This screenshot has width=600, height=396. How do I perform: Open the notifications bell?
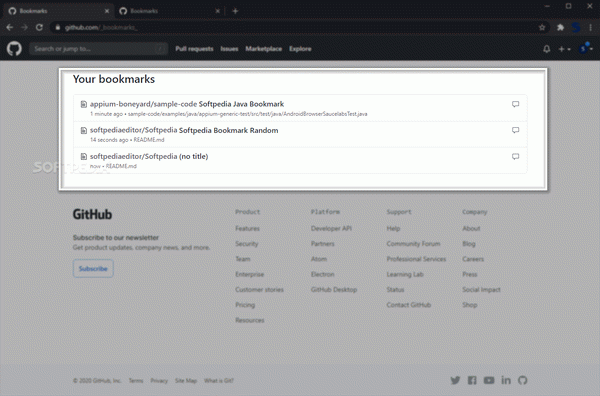pyautogui.click(x=546, y=49)
